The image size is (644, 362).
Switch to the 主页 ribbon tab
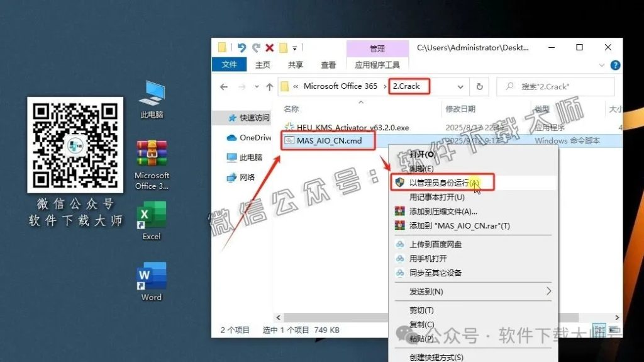(262, 65)
